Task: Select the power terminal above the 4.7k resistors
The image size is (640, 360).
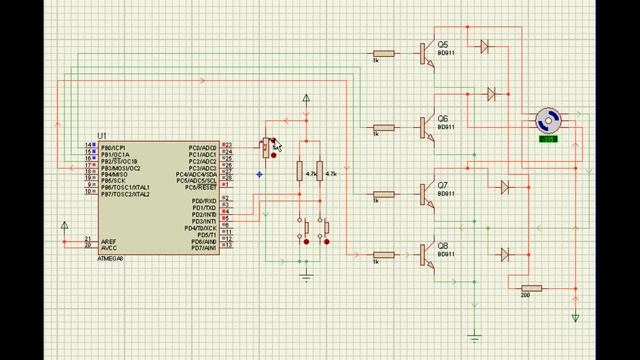Action: (306, 98)
